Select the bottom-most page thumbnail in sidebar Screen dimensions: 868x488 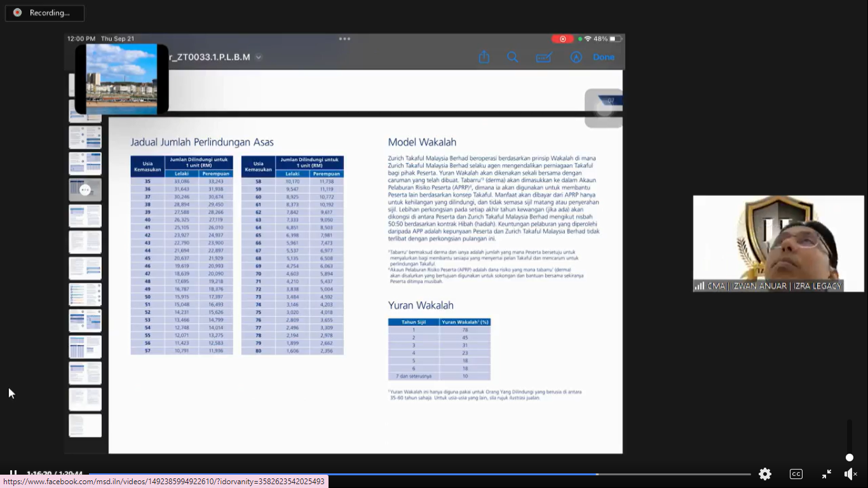(x=85, y=426)
